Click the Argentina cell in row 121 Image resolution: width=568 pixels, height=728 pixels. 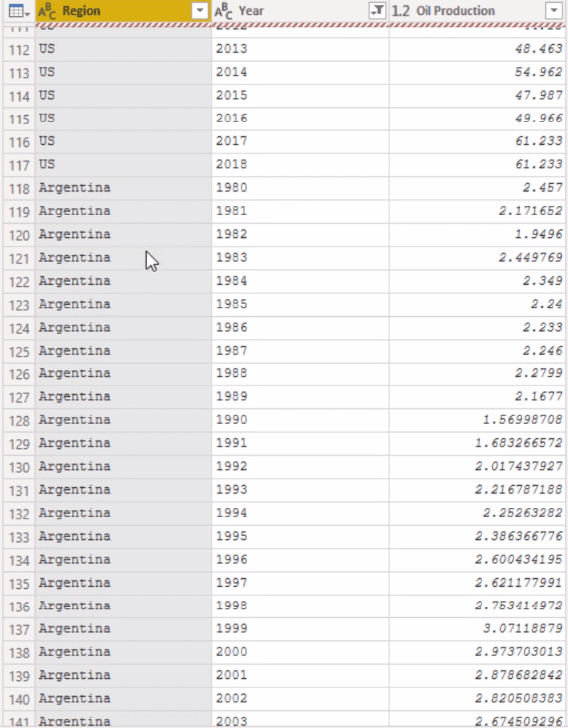[124, 258]
